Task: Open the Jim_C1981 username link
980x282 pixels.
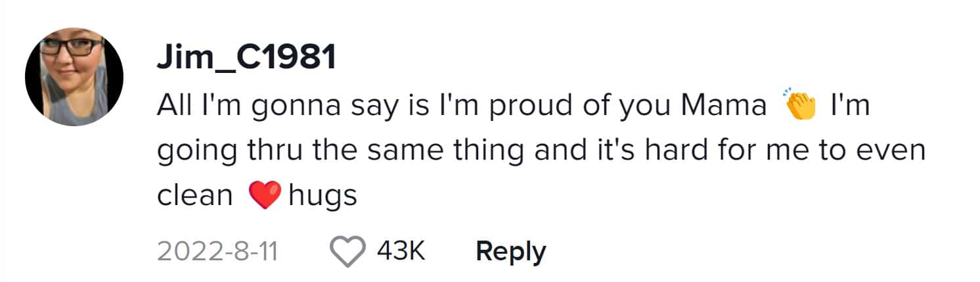Action: tap(246, 60)
